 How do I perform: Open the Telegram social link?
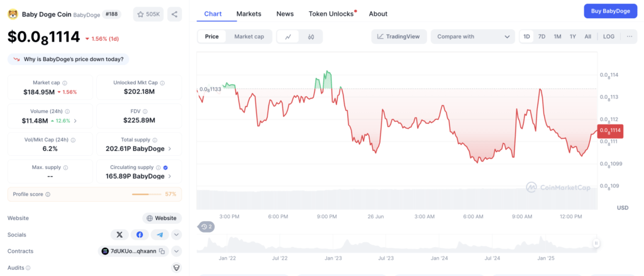pyautogui.click(x=160, y=235)
